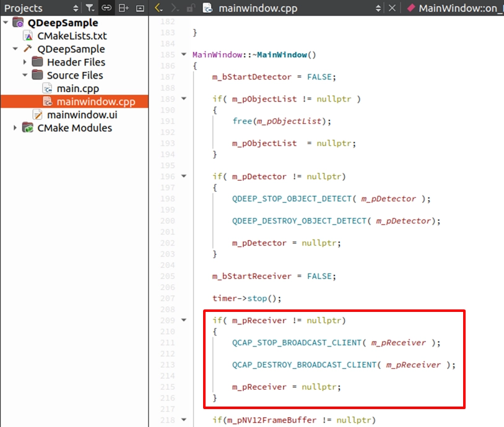This screenshot has width=504, height=427.
Task: Open CMakeLists.txt in project tree
Action: tap(72, 36)
